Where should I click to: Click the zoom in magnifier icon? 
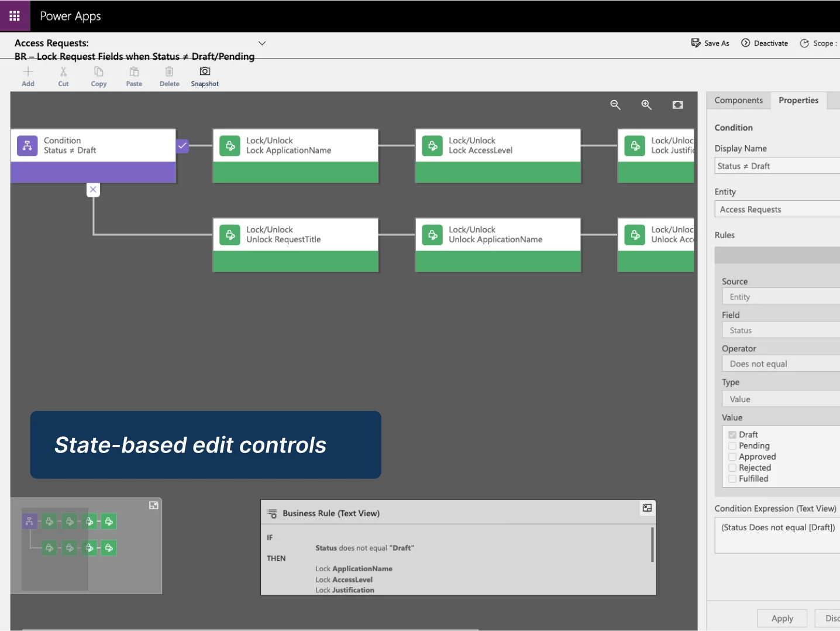tap(646, 105)
